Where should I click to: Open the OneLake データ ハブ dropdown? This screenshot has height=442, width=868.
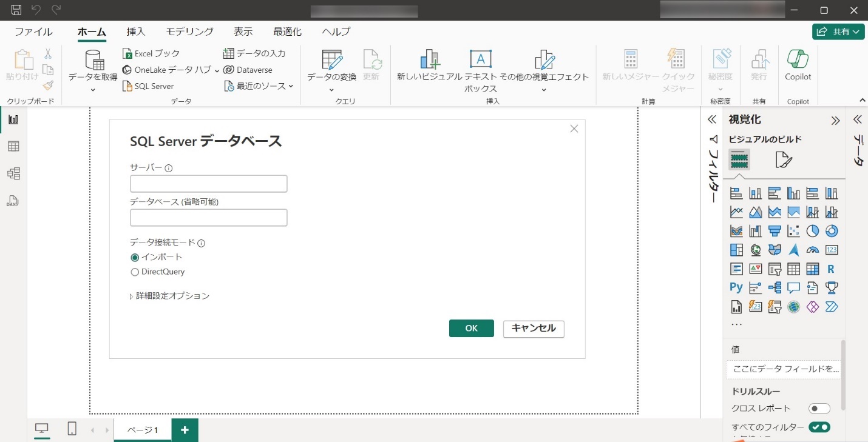tap(217, 70)
